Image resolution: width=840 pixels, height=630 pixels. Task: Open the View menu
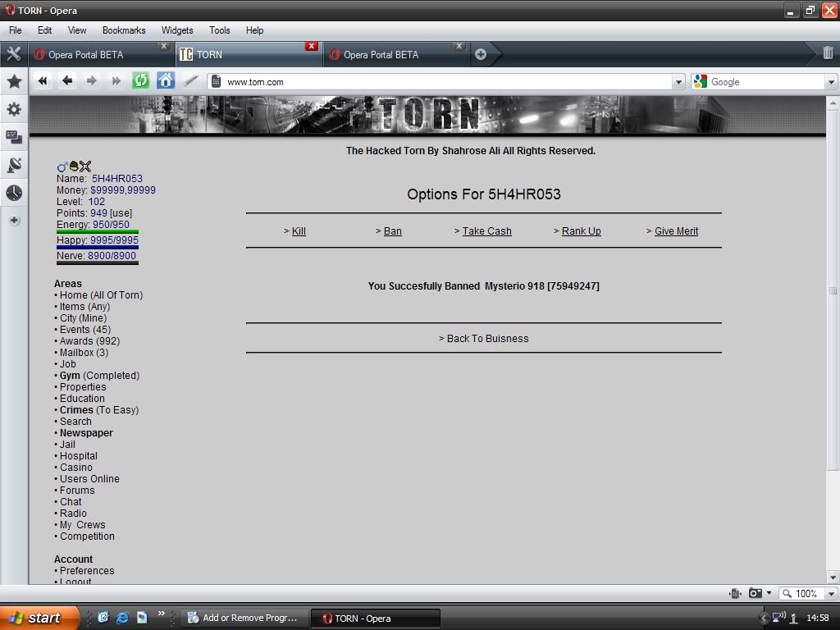point(76,30)
